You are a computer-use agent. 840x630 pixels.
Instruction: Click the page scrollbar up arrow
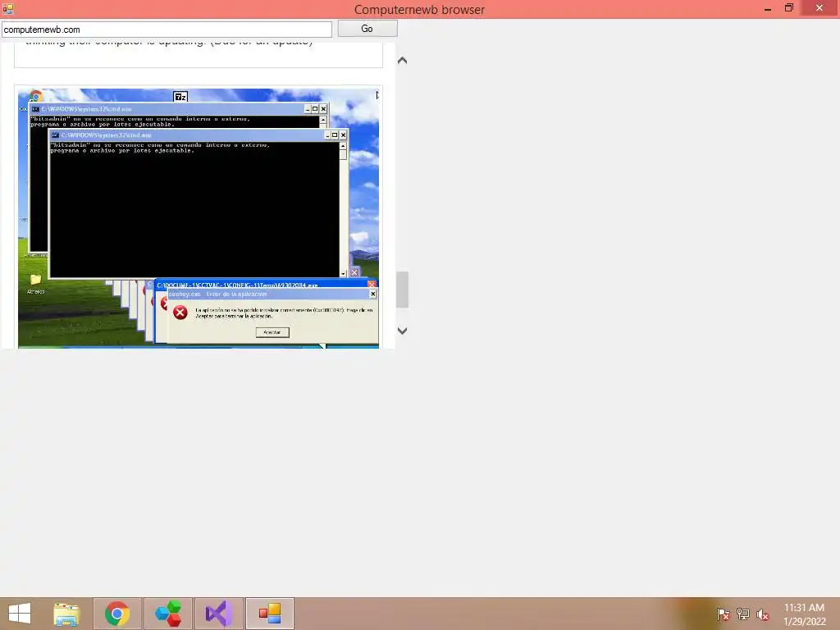click(x=402, y=61)
